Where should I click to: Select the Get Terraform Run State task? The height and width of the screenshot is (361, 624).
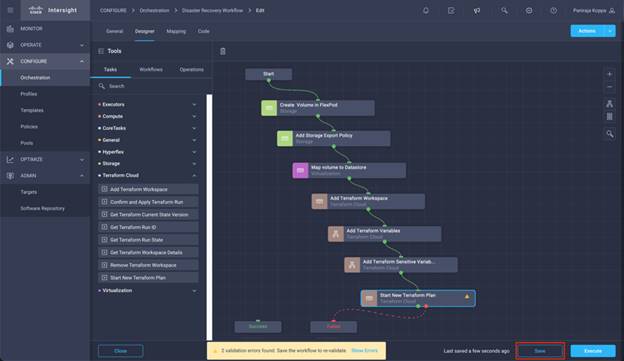(x=148, y=240)
